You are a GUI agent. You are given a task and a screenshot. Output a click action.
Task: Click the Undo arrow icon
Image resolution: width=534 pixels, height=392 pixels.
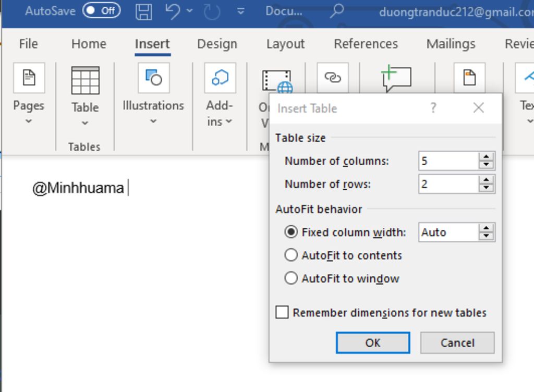(x=173, y=11)
